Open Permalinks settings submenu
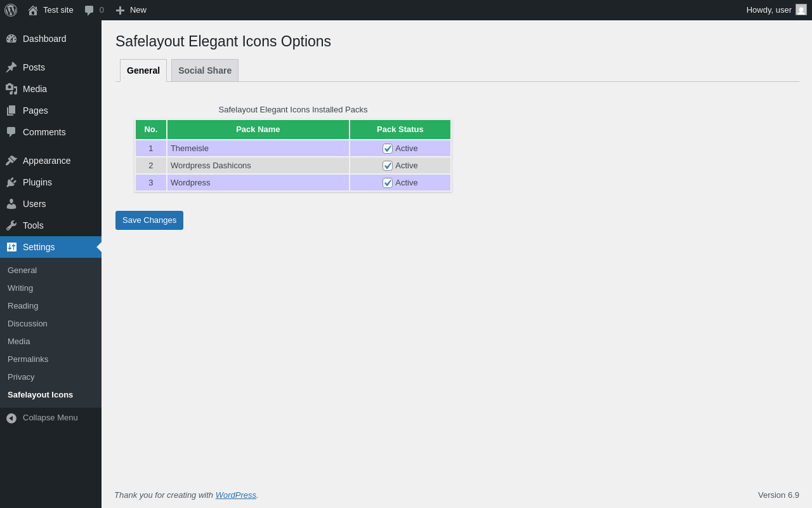 (28, 359)
